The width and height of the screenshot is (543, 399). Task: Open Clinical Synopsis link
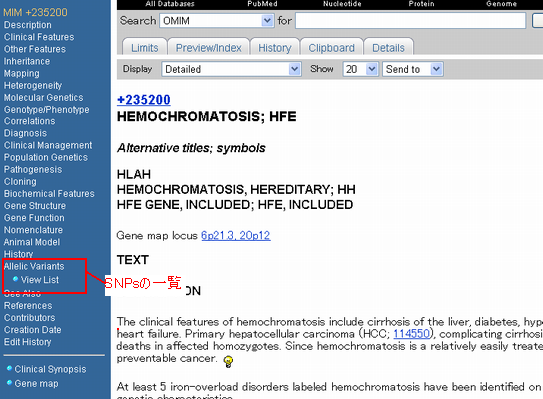[x=50, y=369]
